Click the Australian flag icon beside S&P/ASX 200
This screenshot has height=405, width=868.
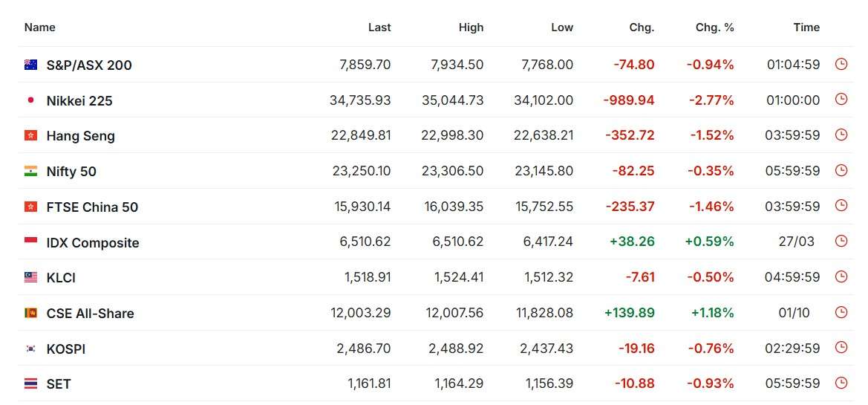[x=31, y=65]
